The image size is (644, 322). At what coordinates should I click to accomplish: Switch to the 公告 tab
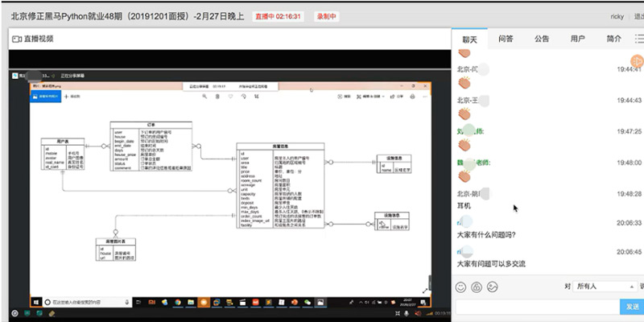542,38
